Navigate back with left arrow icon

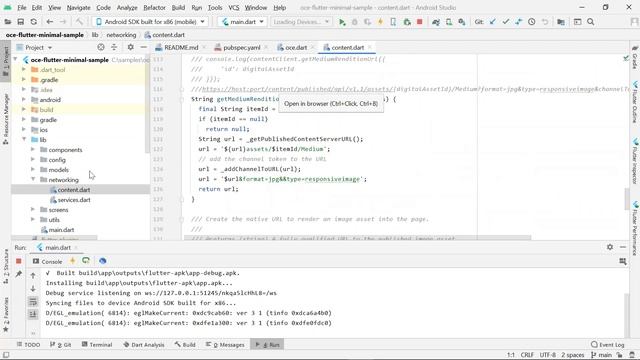pyautogui.click(x=49, y=22)
